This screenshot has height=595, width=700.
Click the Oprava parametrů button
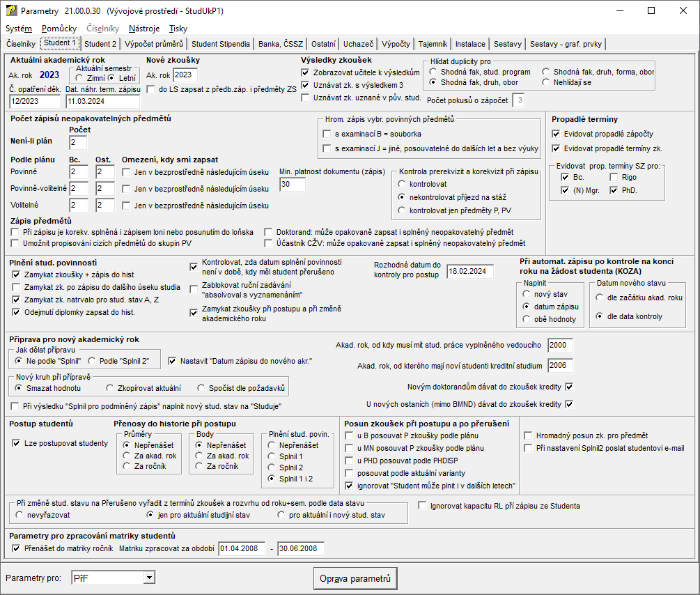coord(355,578)
